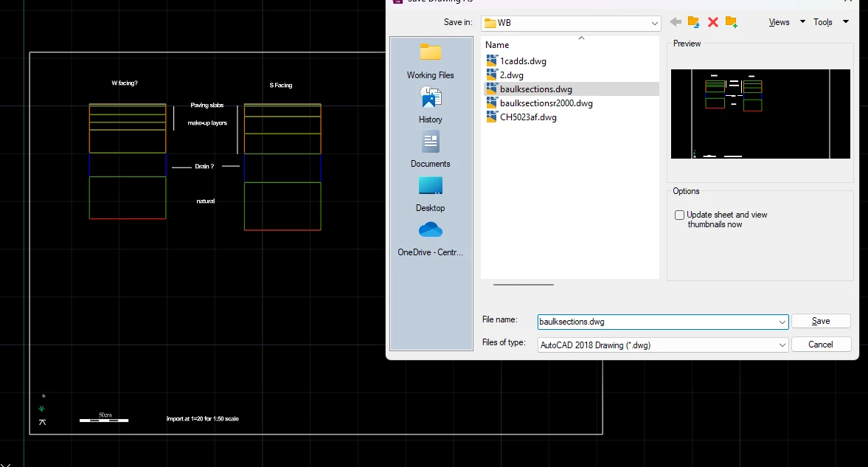Create a new folder in the dialog
This screenshot has height=467, width=868.
(732, 22)
